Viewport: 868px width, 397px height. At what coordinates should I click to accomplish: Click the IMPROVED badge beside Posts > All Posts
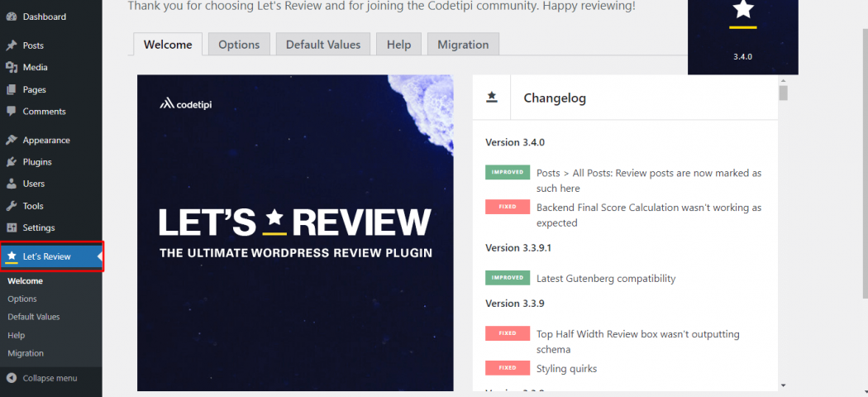(508, 172)
